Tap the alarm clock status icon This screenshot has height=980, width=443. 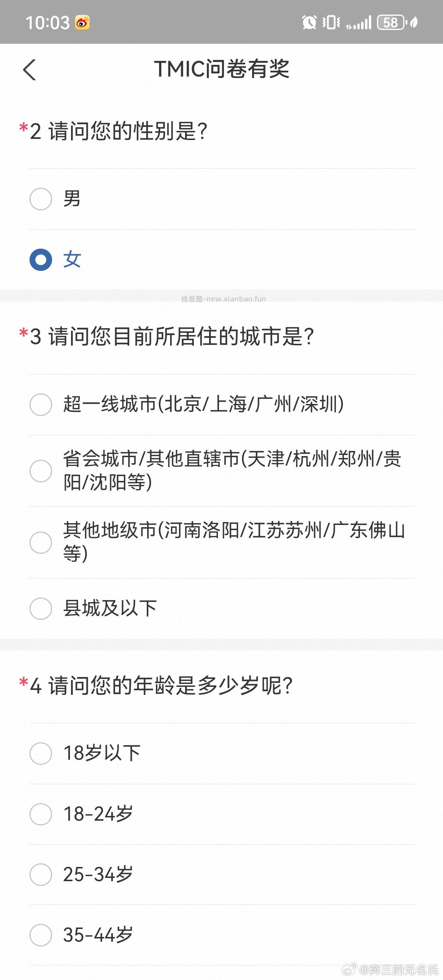309,23
